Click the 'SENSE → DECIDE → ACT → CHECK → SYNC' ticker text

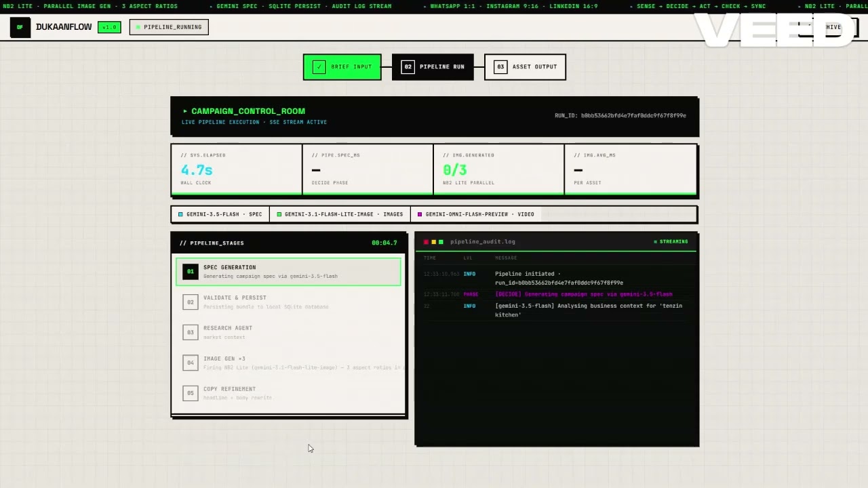(701, 7)
